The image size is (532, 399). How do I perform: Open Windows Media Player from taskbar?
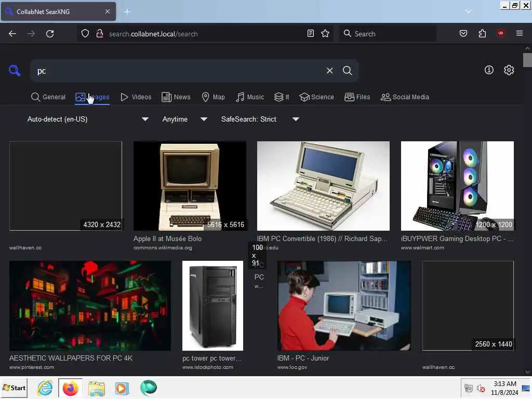(x=122, y=388)
